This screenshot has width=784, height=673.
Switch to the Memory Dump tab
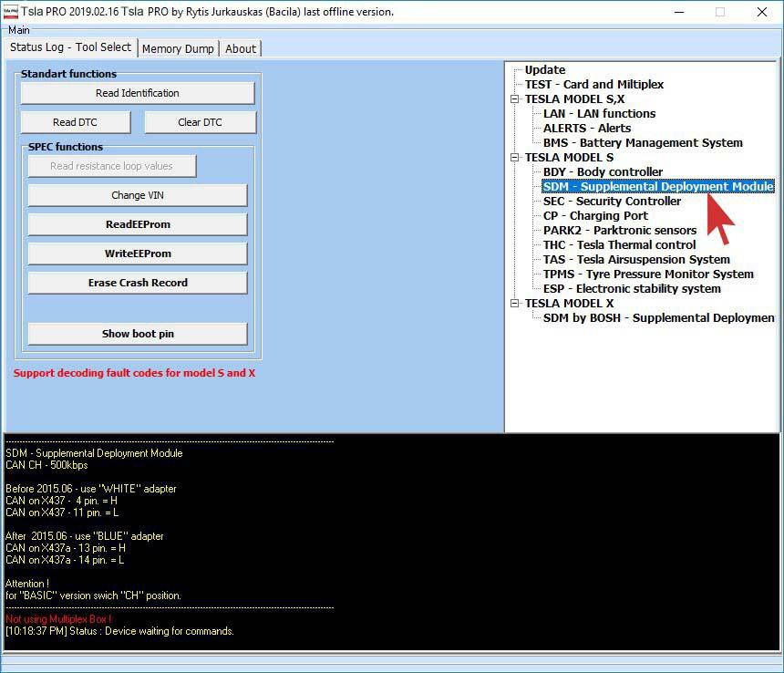pyautogui.click(x=178, y=49)
